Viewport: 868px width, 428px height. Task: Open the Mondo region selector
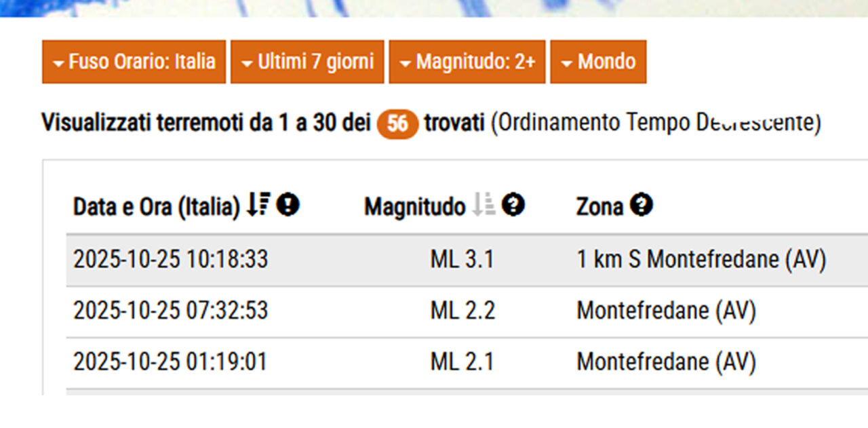point(598,62)
